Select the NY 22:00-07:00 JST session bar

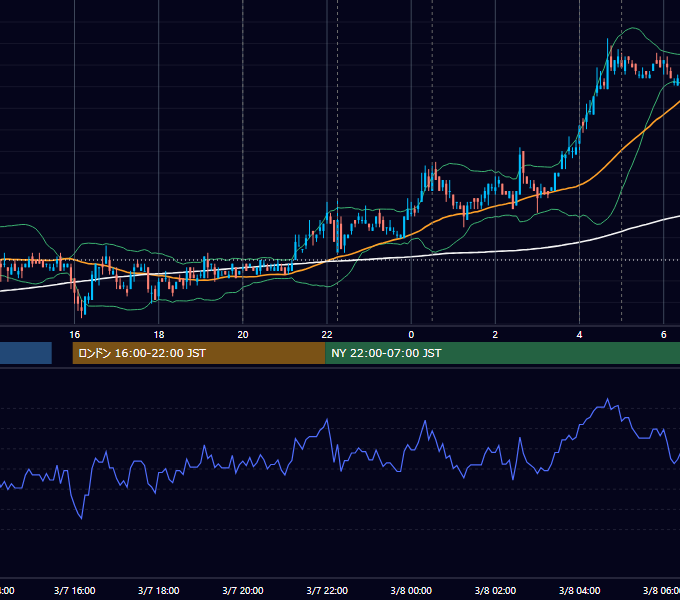(502, 353)
